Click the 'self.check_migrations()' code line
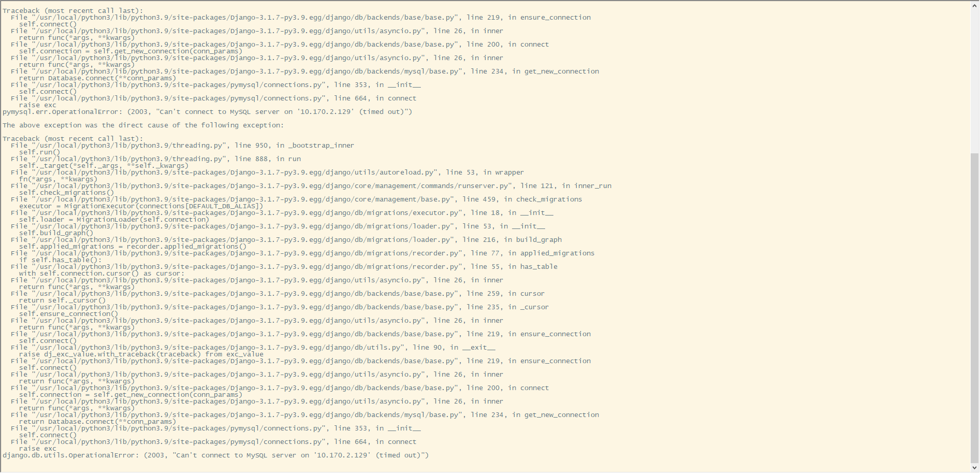The width and height of the screenshot is (980, 473). (67, 193)
